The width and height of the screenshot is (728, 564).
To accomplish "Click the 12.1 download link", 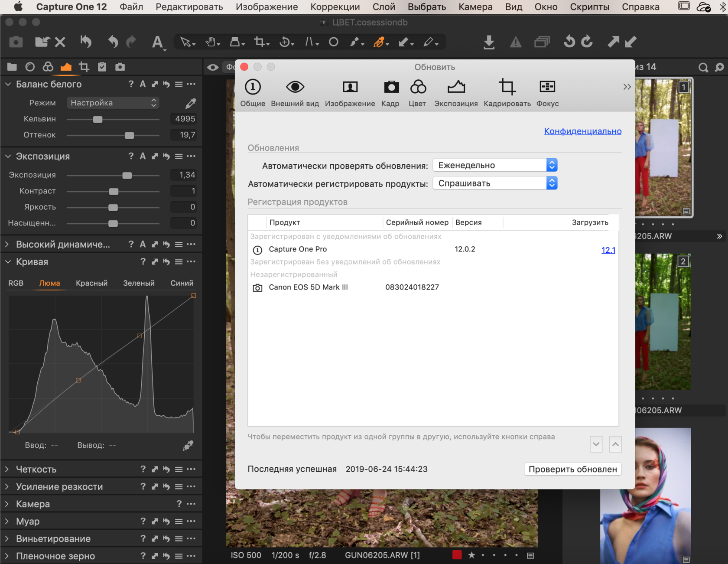I will click(608, 250).
